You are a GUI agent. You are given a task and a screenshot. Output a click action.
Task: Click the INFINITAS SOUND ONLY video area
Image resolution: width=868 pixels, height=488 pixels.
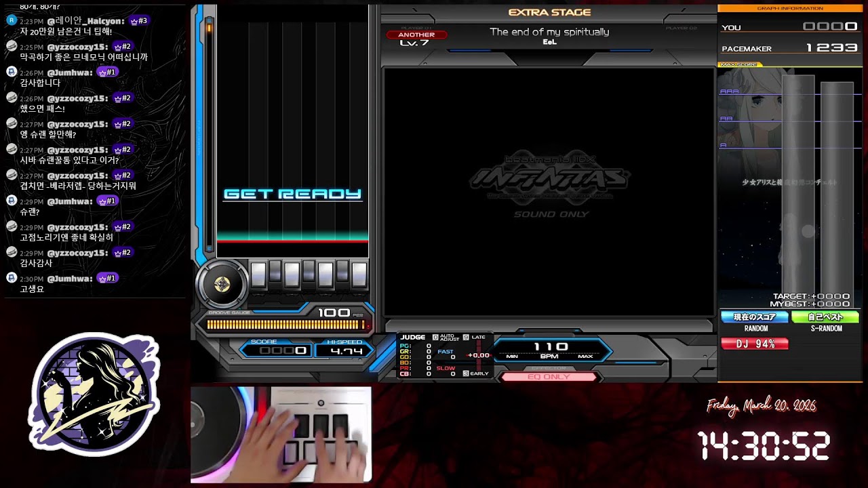tap(549, 191)
